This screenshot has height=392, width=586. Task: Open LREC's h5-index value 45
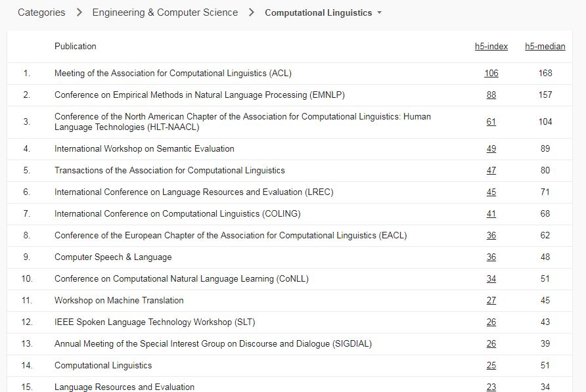coord(491,192)
